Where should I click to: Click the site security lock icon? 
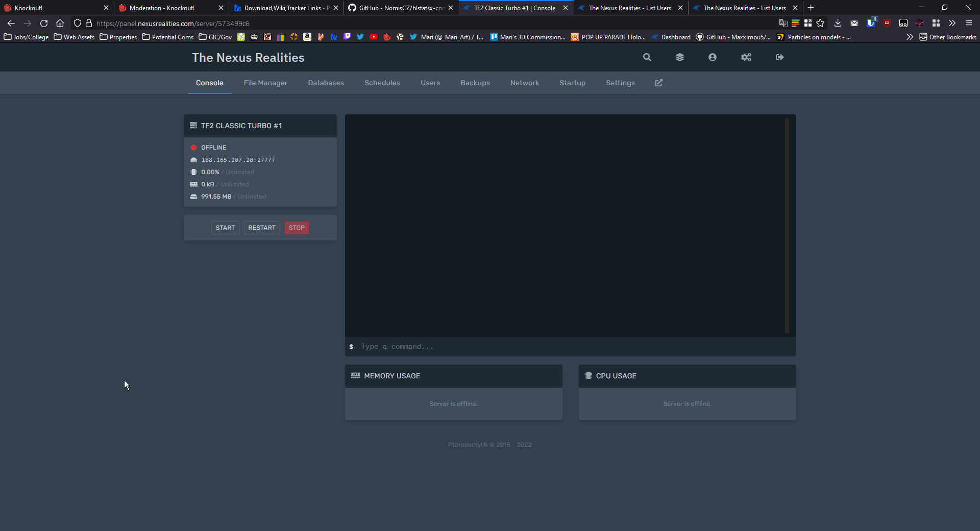click(x=89, y=23)
